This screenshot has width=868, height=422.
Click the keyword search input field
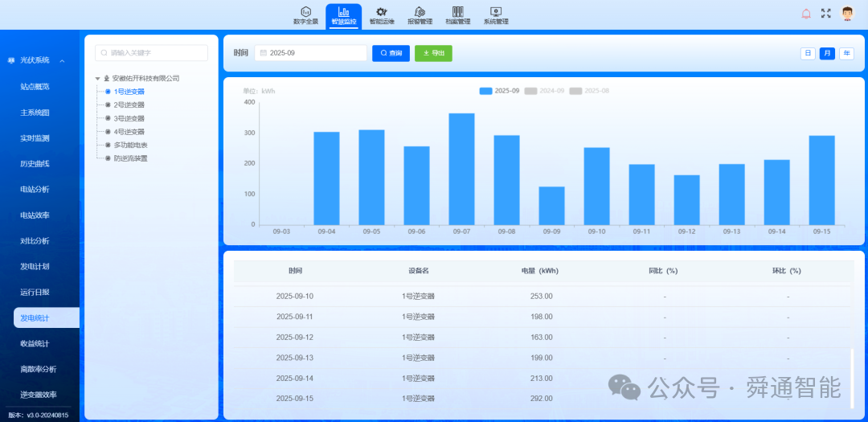click(x=151, y=53)
